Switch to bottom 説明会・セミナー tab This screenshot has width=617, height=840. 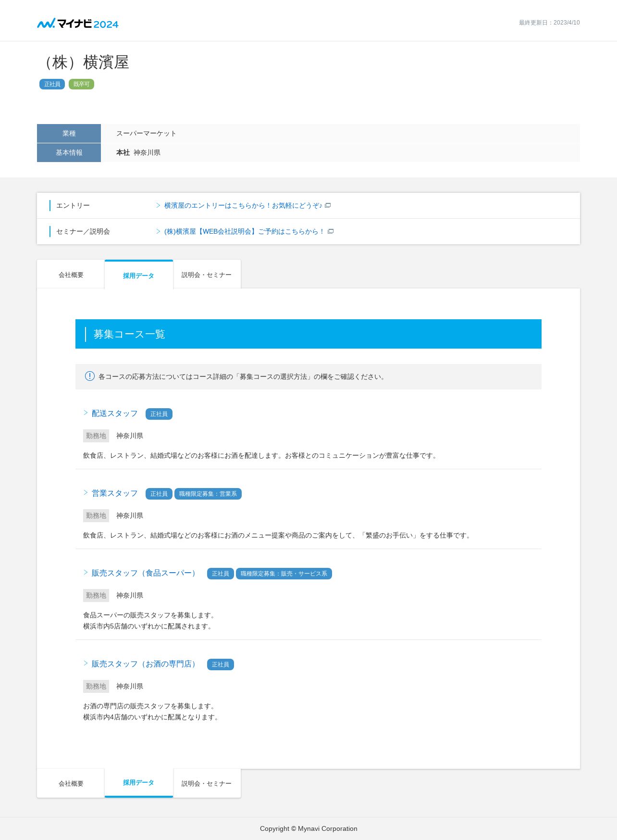click(x=207, y=783)
